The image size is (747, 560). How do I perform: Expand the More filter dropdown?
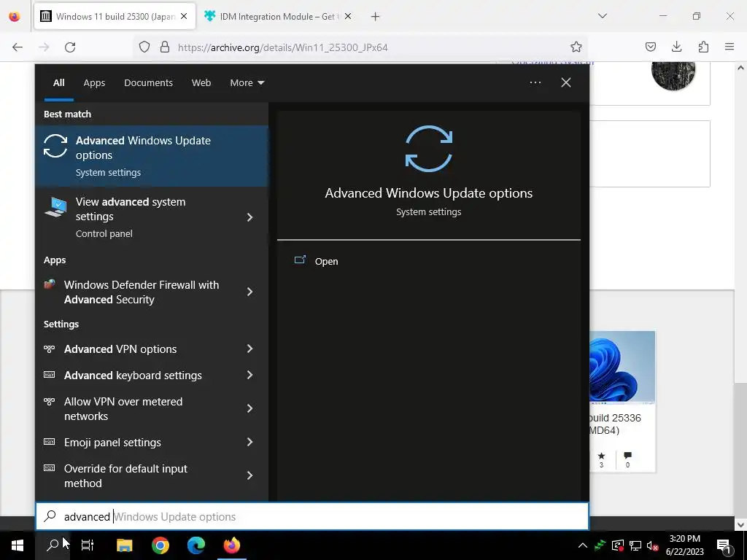pos(247,83)
